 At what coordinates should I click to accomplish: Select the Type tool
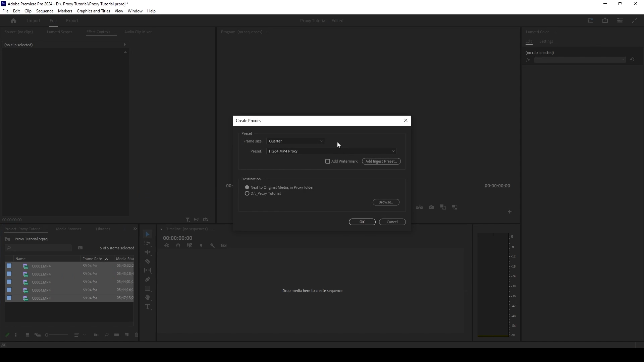click(148, 306)
